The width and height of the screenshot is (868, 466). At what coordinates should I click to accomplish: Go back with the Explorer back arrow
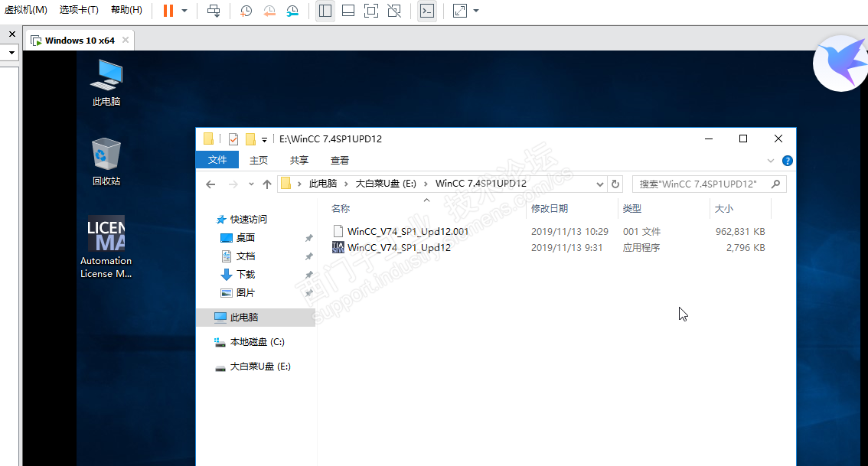point(210,184)
